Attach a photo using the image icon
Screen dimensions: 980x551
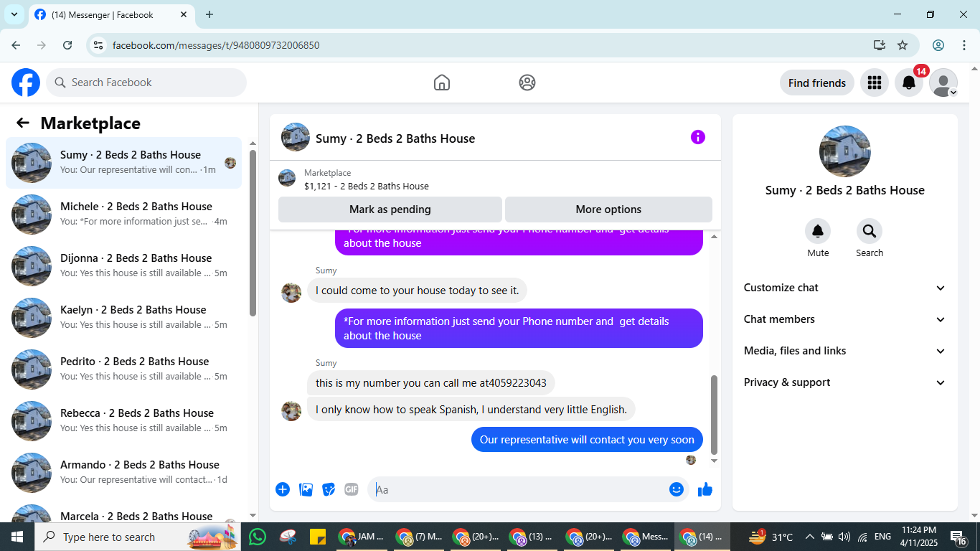click(x=306, y=489)
